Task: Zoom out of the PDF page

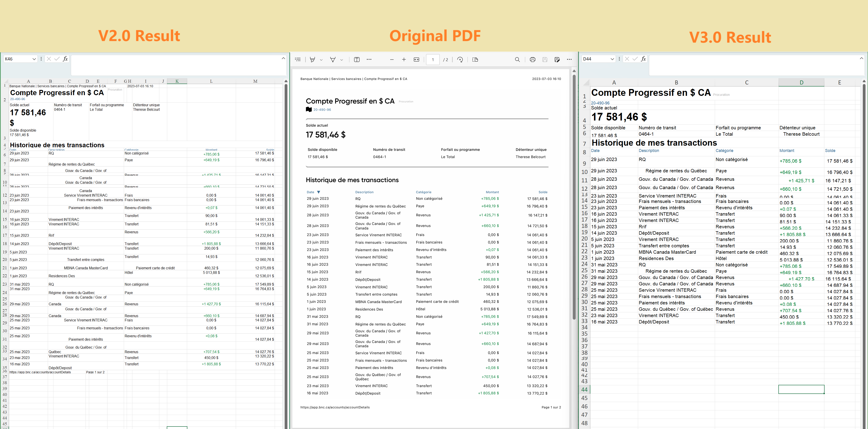Action: 392,59
